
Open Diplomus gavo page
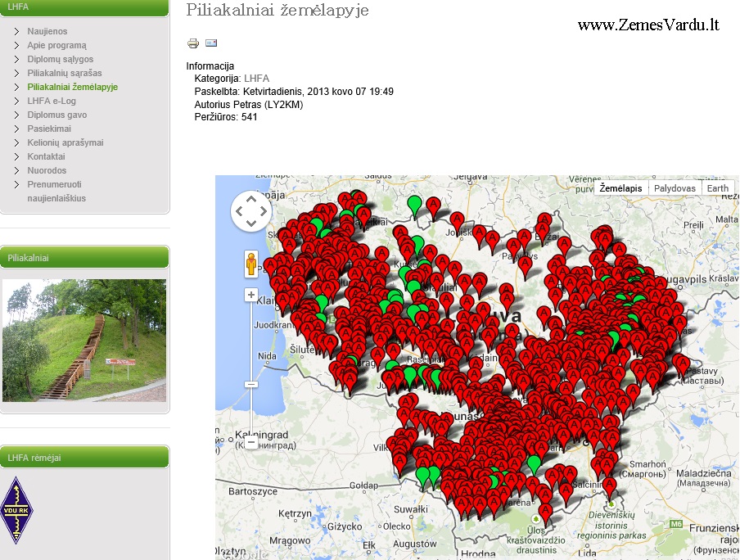[x=57, y=115]
